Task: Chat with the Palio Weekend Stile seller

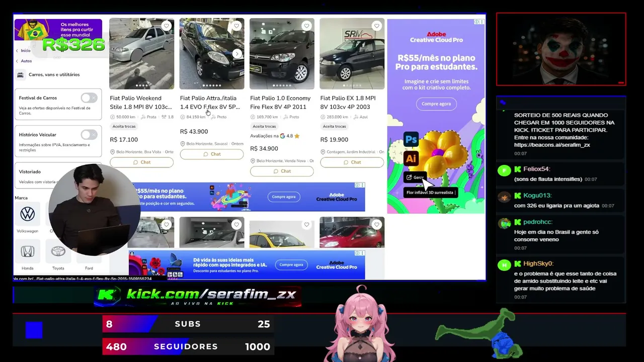Action: (x=141, y=162)
